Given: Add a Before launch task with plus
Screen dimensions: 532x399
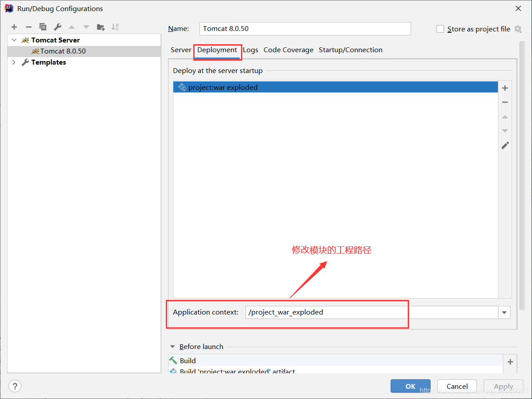Looking at the screenshot, I should pyautogui.click(x=510, y=362).
